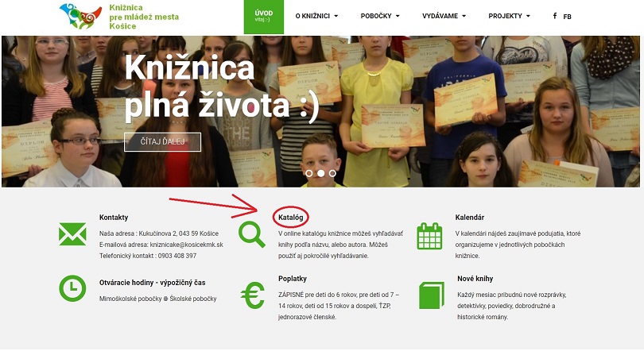Click the colorful library logo bird
Image resolution: width=644 pixels, height=355 pixels.
[x=80, y=17]
